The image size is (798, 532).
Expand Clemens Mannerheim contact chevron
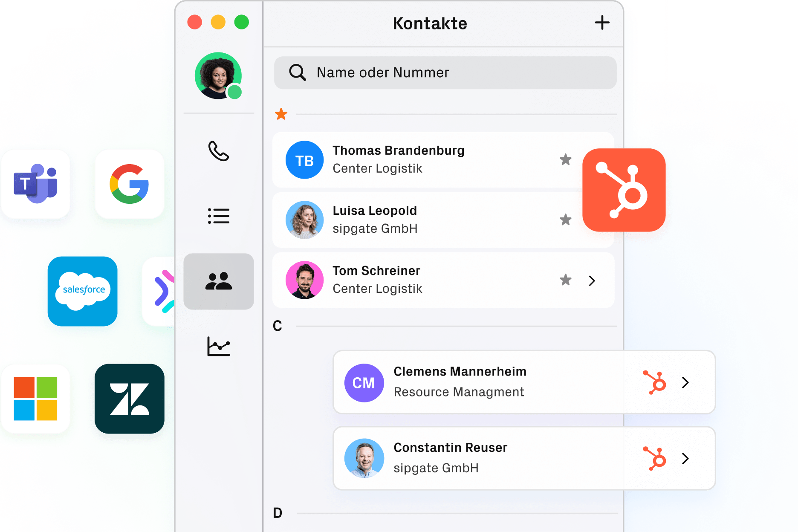pyautogui.click(x=685, y=382)
